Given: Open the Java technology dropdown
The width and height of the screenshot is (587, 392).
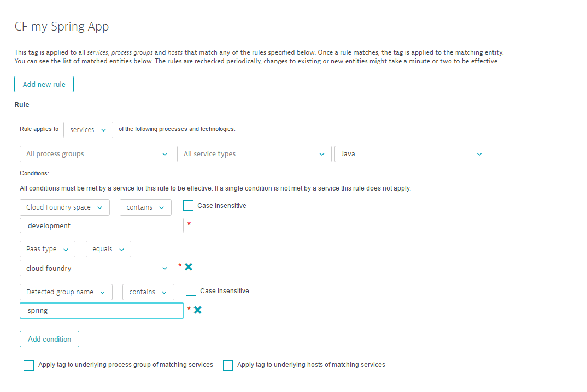Looking at the screenshot, I should [x=412, y=154].
